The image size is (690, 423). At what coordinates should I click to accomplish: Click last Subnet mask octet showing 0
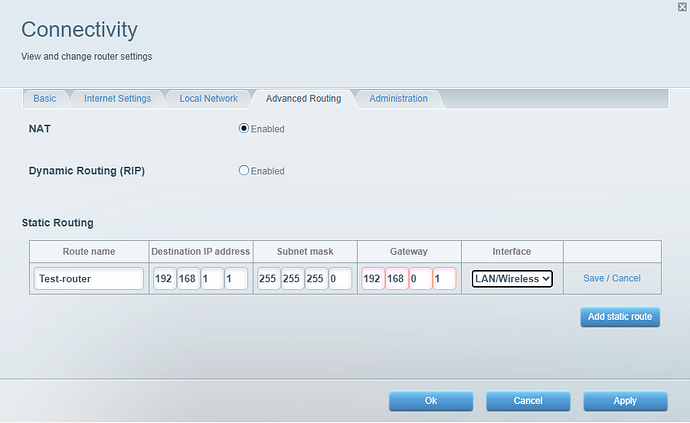click(340, 279)
